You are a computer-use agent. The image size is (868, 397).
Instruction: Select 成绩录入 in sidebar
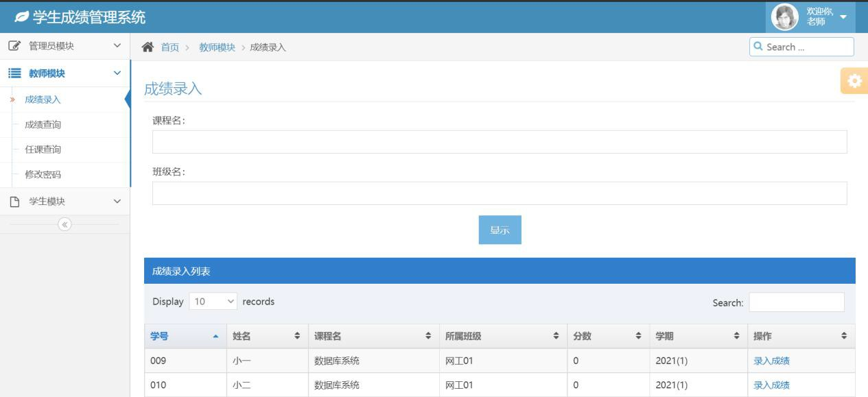(43, 99)
